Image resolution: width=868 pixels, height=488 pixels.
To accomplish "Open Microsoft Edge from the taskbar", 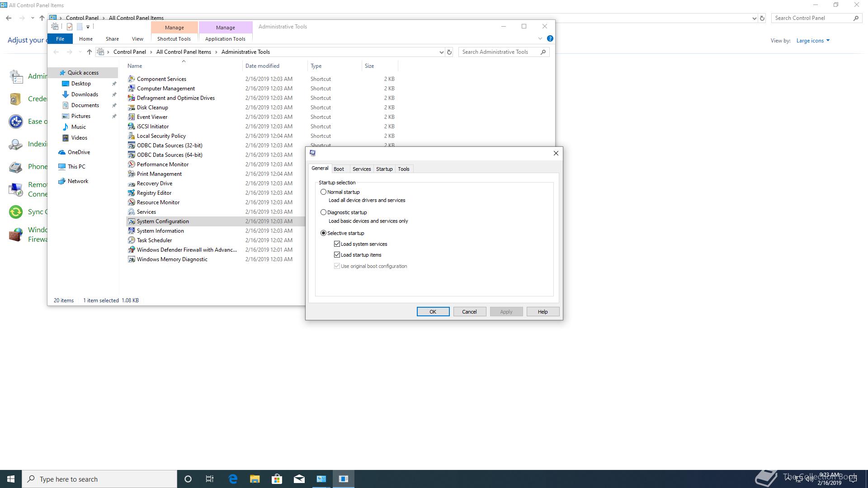I will [x=233, y=479].
